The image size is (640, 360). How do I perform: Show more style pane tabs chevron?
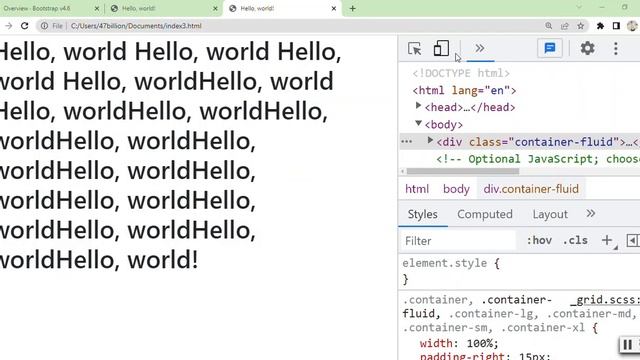pyautogui.click(x=590, y=213)
